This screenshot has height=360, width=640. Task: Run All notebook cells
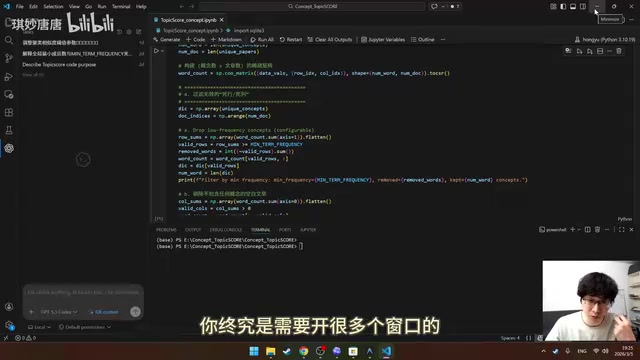[262, 40]
